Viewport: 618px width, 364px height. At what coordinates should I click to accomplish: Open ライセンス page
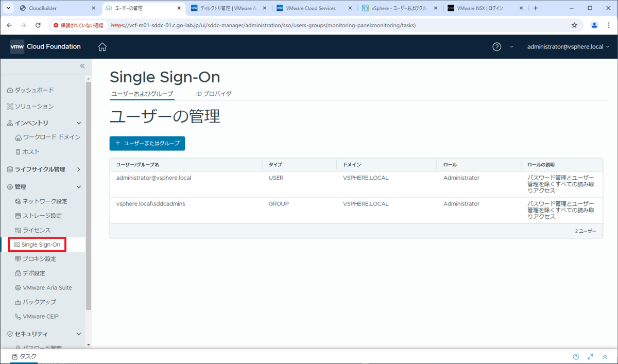pos(33,230)
